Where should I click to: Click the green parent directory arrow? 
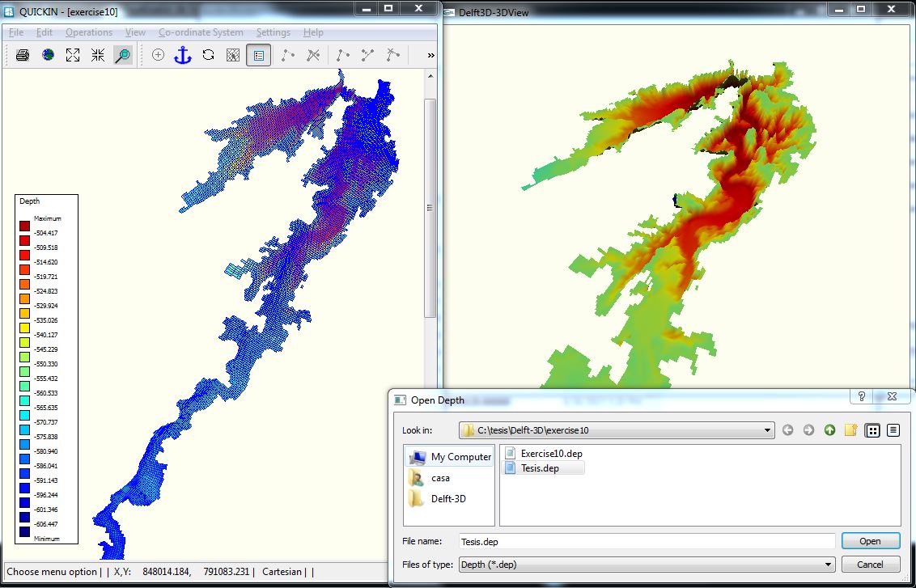click(829, 430)
